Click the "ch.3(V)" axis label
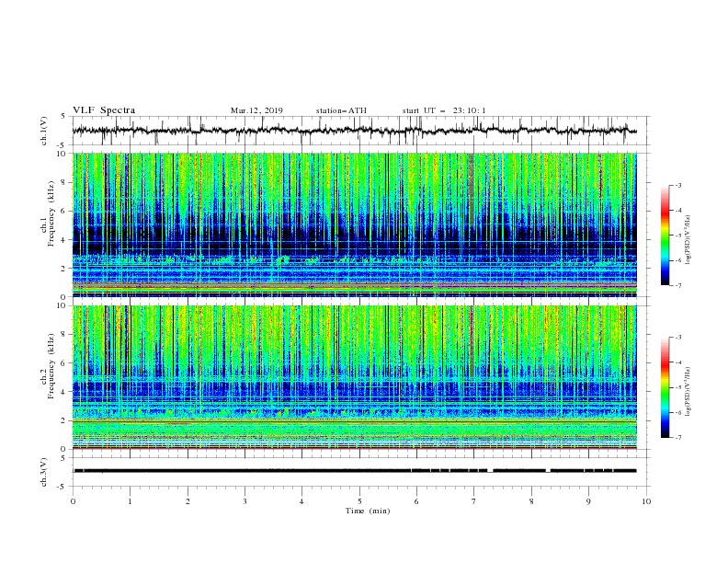The width and height of the screenshot is (728, 563). [x=44, y=472]
